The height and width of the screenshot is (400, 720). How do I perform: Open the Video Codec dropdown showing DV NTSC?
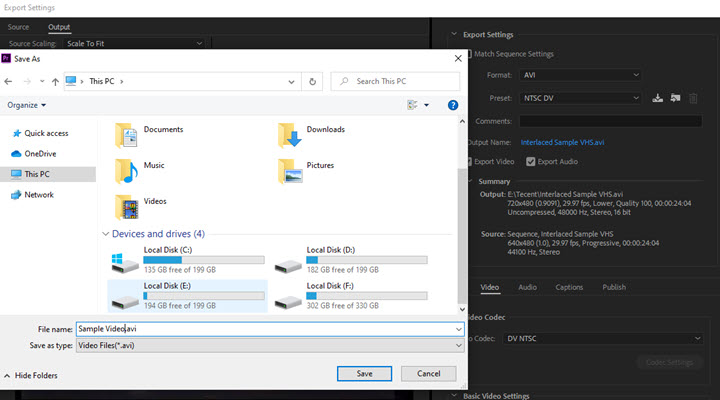(x=603, y=339)
